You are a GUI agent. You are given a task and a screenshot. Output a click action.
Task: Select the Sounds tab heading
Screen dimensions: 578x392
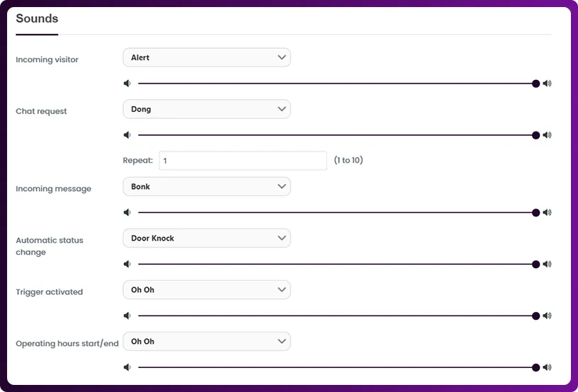[37, 18]
